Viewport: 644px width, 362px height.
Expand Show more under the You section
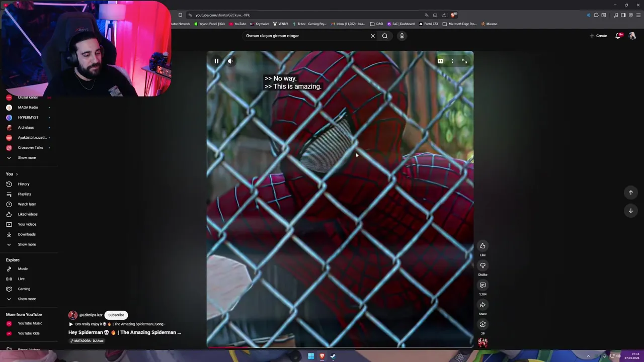27,244
